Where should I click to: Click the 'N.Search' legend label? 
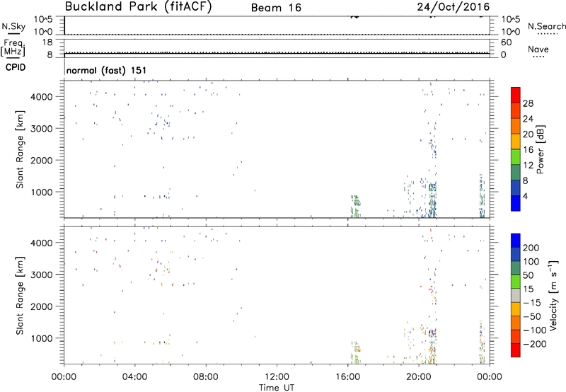(x=546, y=26)
